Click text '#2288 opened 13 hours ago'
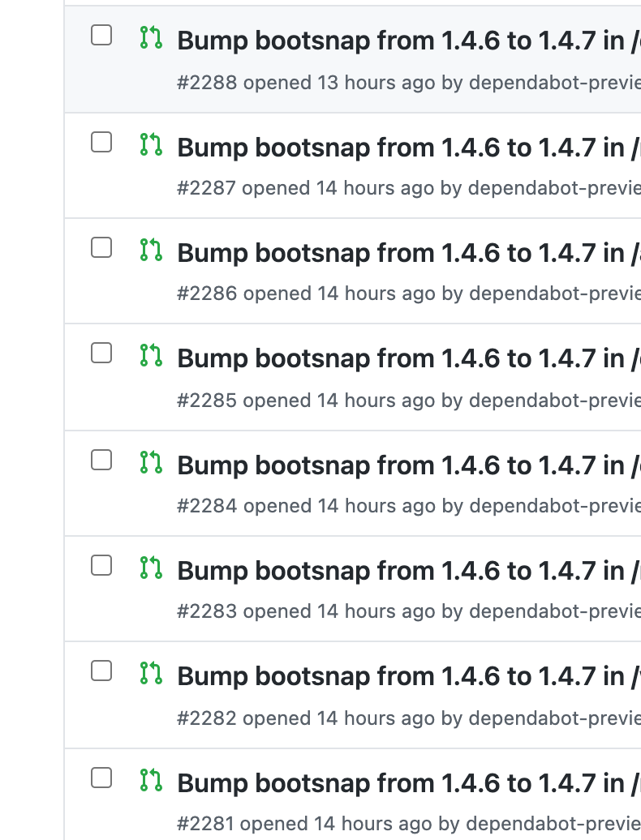 click(306, 83)
